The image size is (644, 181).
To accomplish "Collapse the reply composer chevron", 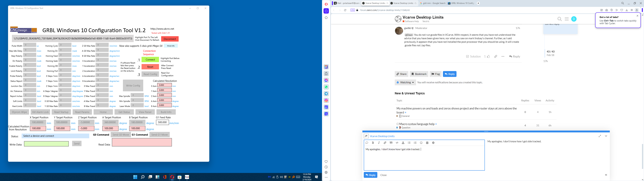I will pyautogui.click(x=606, y=136).
